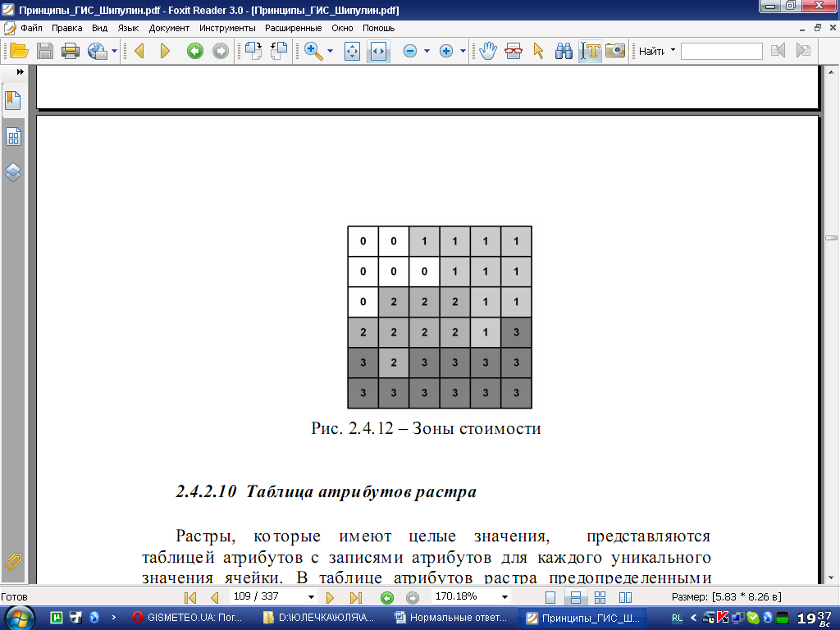Expand the navigation panel double-arrow
This screenshot has height=630, width=840.
(21, 72)
